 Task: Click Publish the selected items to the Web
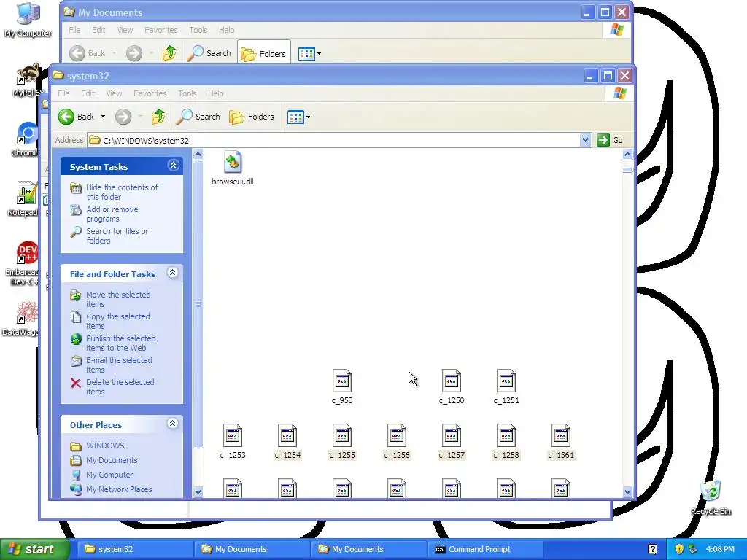coord(120,343)
